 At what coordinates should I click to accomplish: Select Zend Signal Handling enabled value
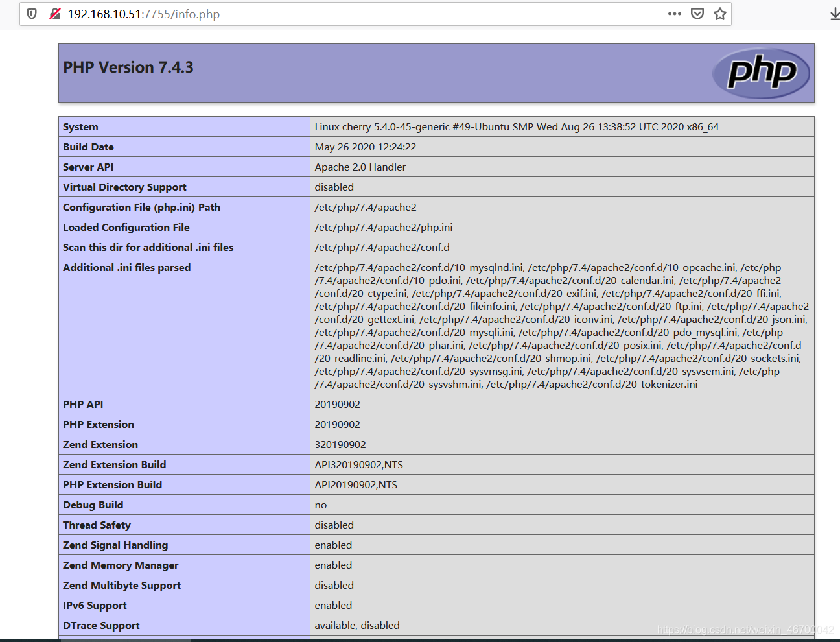(333, 545)
